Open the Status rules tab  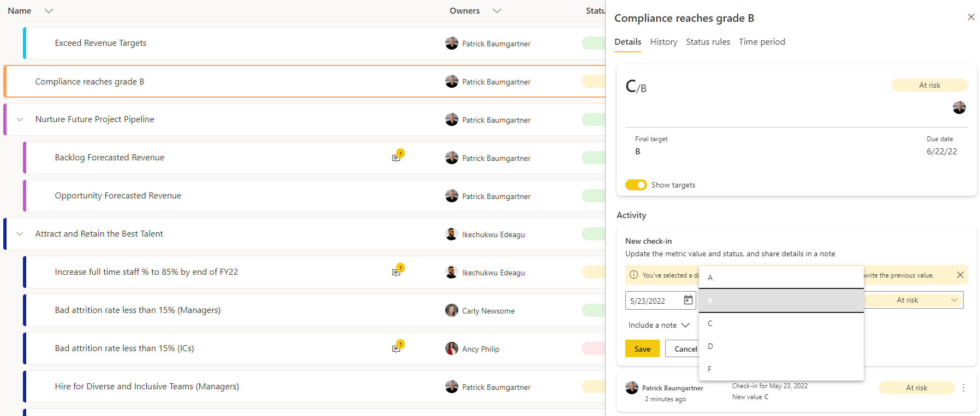708,42
